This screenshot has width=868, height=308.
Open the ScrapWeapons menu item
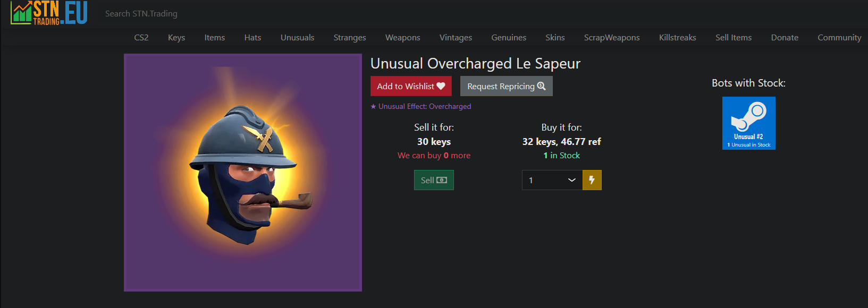click(612, 38)
